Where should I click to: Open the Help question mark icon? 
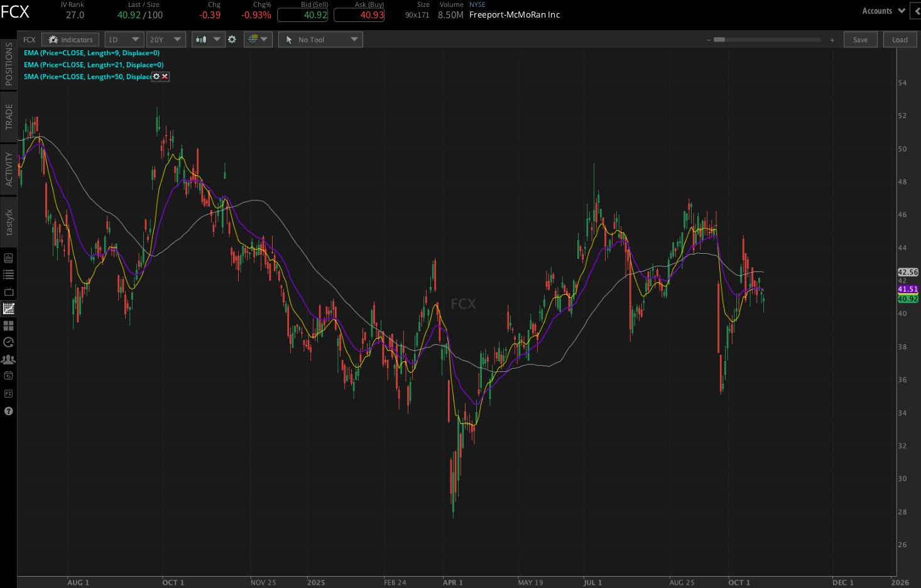pos(8,411)
